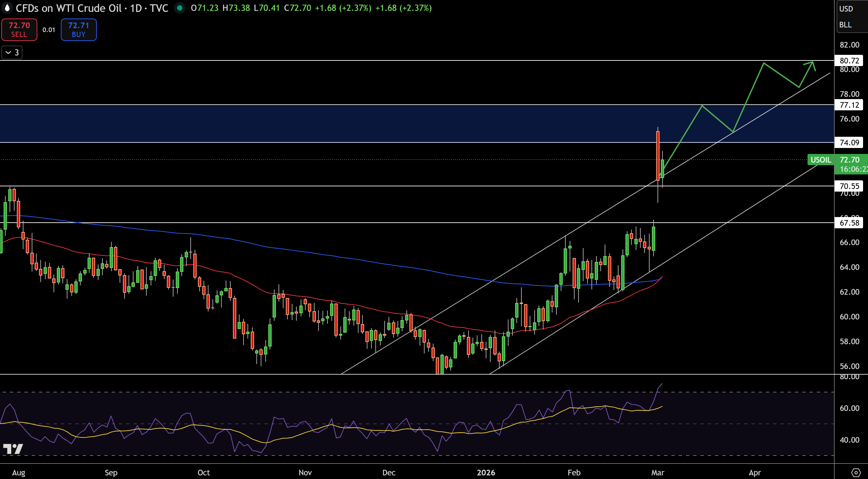Click the CFDs on WTI Crude Oil title

click(x=68, y=8)
